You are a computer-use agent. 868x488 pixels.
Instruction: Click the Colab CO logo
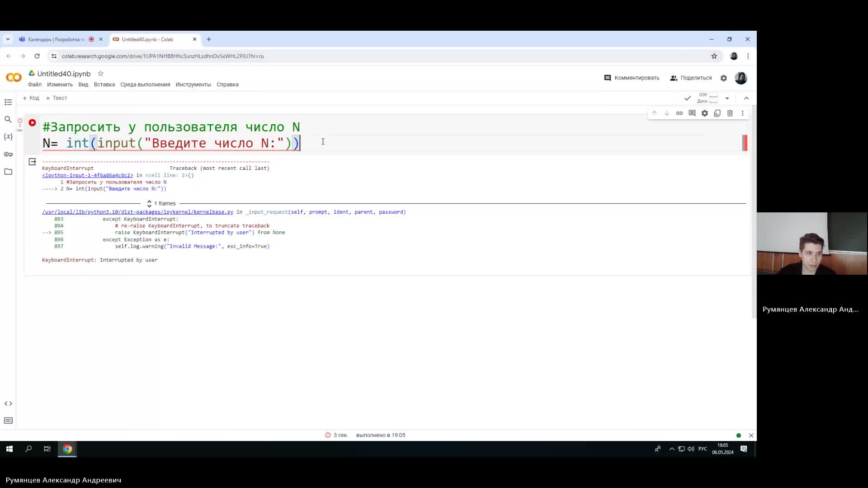pyautogui.click(x=14, y=78)
